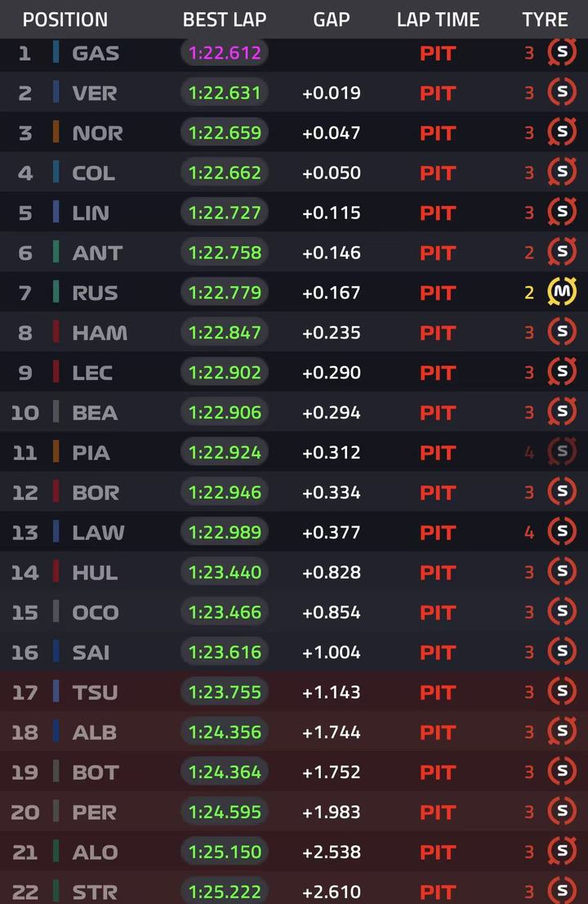Click STR soft tyre icon
Image resolution: width=588 pixels, height=904 pixels.
562,891
